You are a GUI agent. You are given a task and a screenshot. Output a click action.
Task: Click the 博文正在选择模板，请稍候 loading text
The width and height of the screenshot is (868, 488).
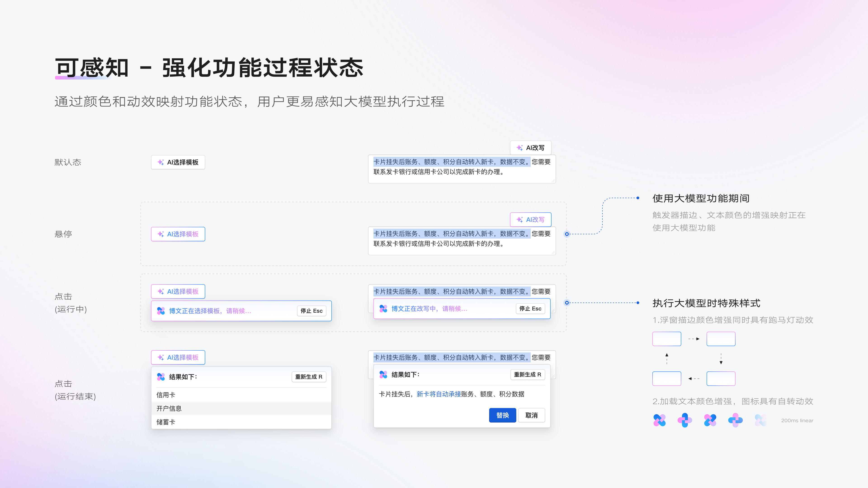pyautogui.click(x=210, y=311)
